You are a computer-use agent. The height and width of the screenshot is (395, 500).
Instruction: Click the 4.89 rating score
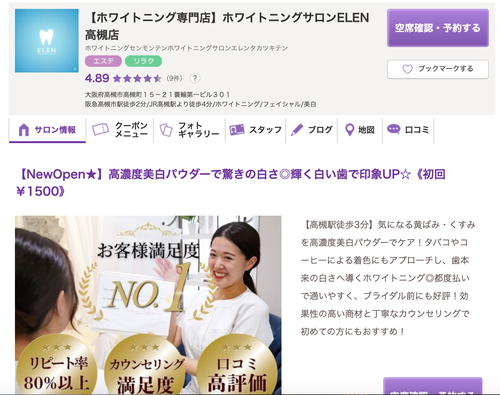[x=97, y=78]
